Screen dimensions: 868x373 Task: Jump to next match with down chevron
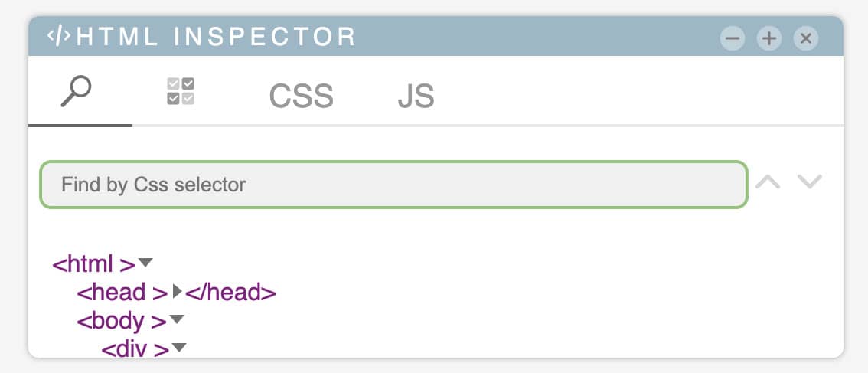809,182
